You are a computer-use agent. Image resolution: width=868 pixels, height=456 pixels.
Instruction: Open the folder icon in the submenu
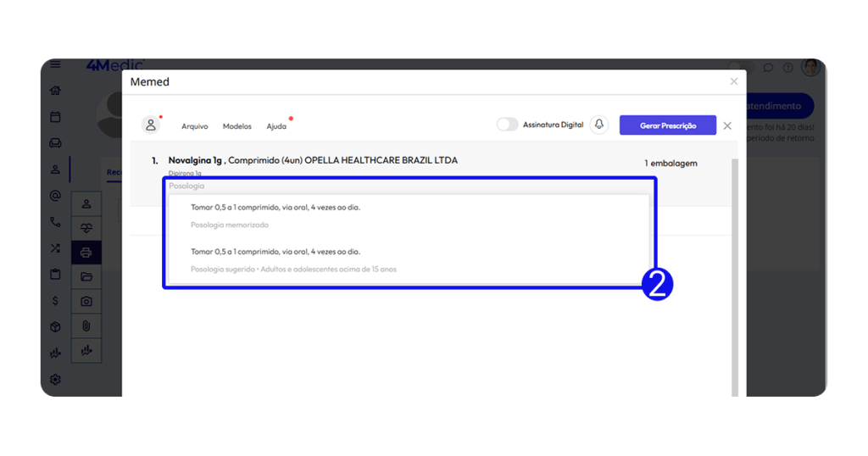(x=86, y=276)
